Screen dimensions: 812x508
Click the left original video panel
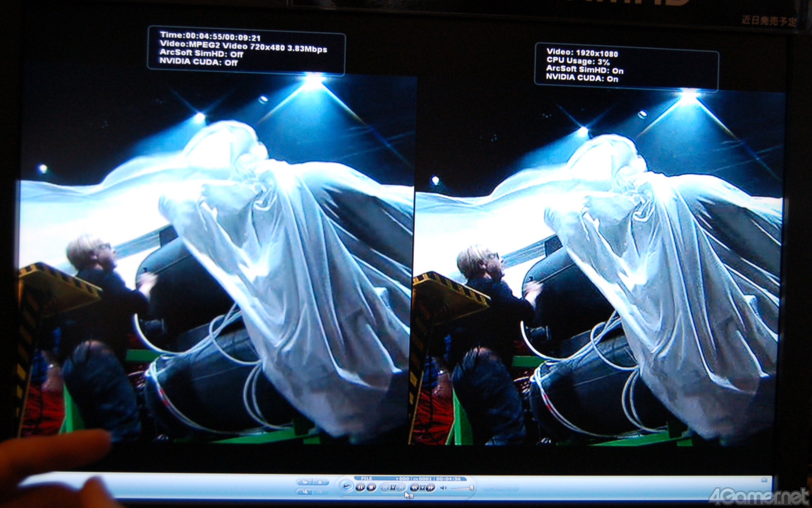pos(216,254)
